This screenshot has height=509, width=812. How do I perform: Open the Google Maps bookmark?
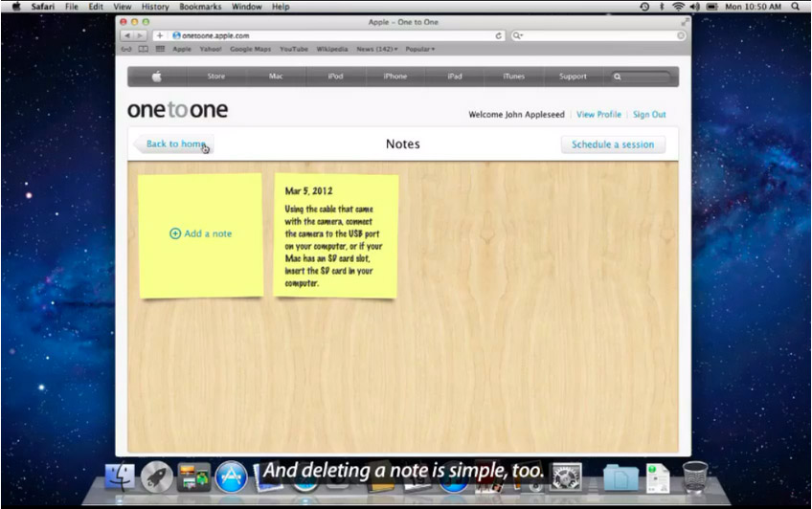(x=250, y=49)
